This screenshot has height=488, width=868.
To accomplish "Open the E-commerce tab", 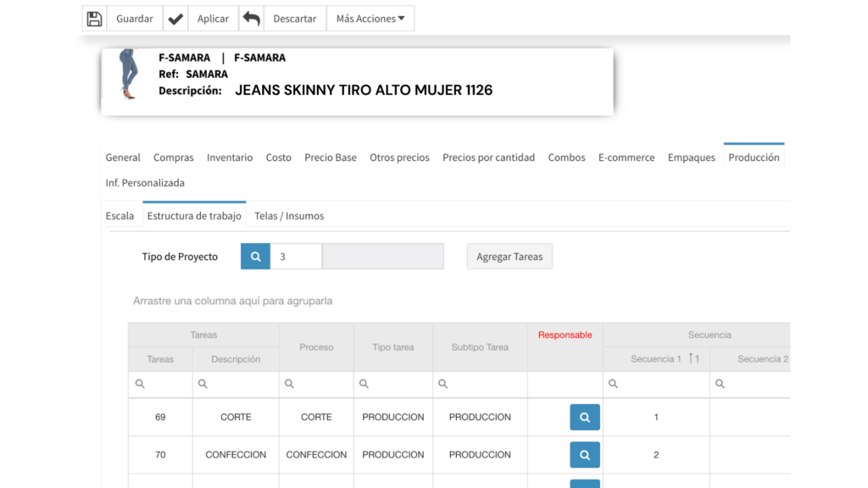I will [626, 158].
